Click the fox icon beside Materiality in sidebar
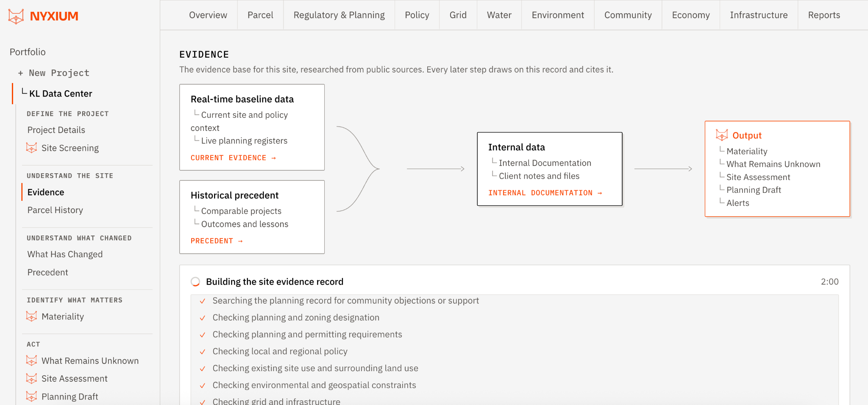868x405 pixels. [31, 316]
